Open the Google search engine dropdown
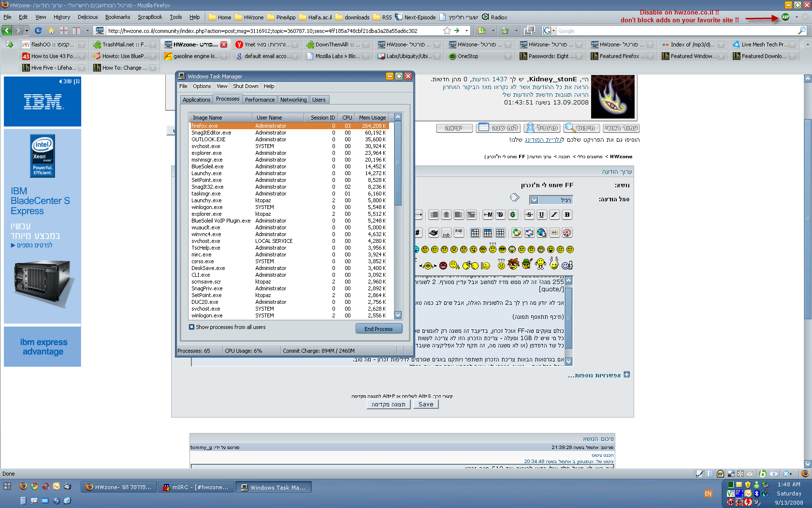The width and height of the screenshot is (812, 508). coord(549,30)
